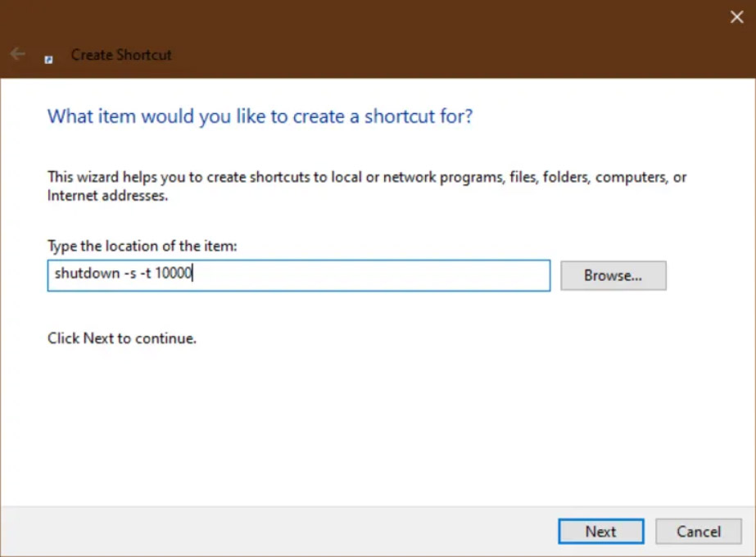Image resolution: width=756 pixels, height=557 pixels.
Task: Continue with the Next button
Action: pyautogui.click(x=600, y=532)
